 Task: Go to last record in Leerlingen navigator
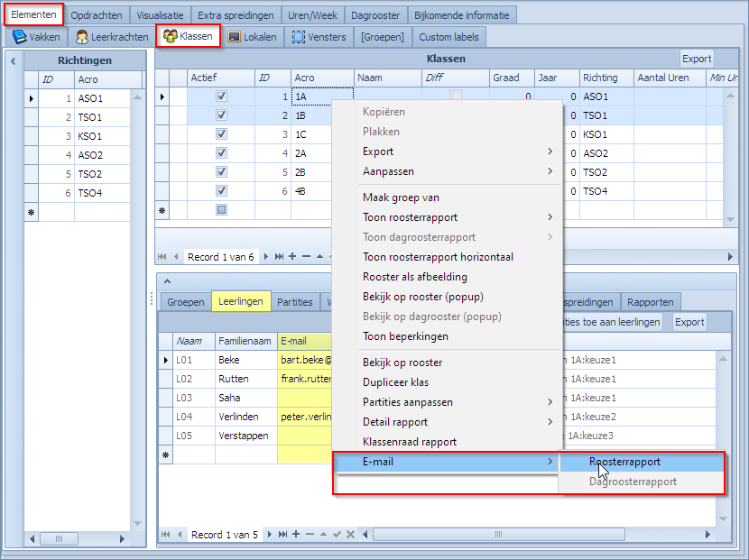point(282,534)
